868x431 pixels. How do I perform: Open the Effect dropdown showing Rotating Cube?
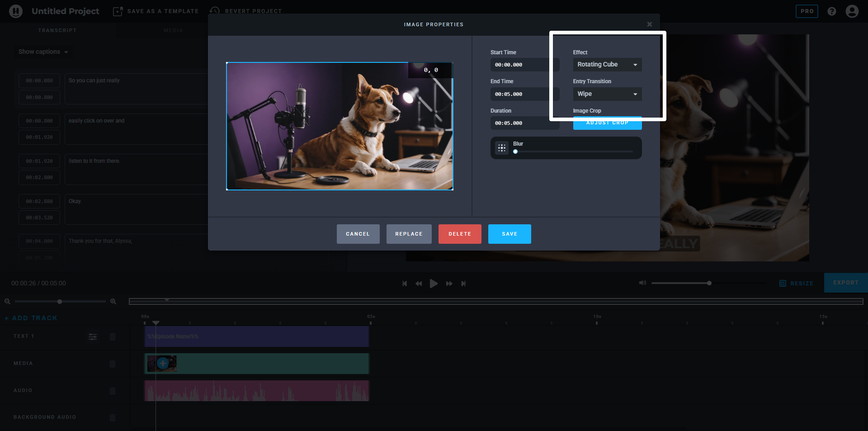(607, 65)
